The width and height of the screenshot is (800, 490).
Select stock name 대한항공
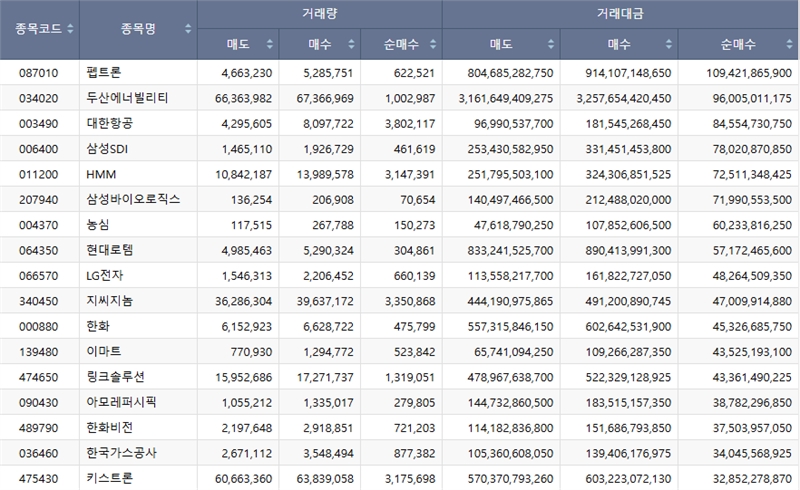point(110,123)
